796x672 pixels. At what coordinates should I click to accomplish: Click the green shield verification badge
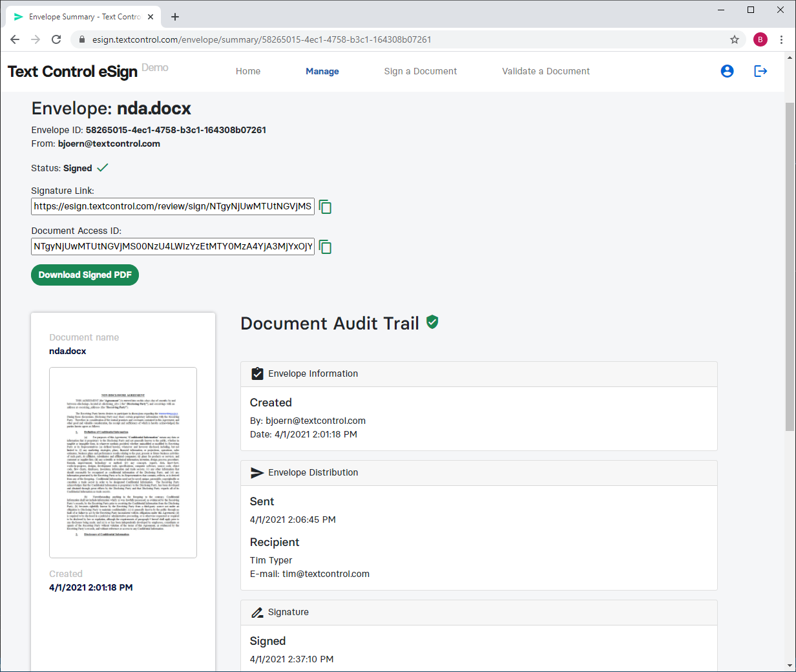click(432, 322)
